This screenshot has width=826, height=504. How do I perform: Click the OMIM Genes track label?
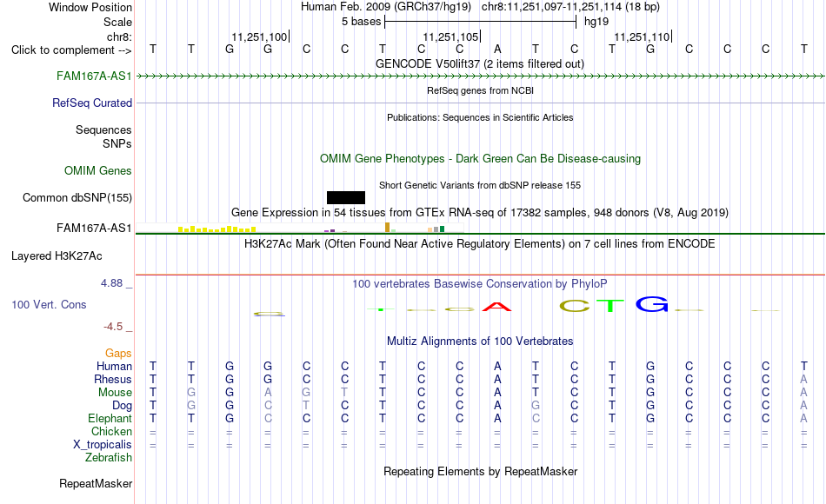click(x=98, y=170)
